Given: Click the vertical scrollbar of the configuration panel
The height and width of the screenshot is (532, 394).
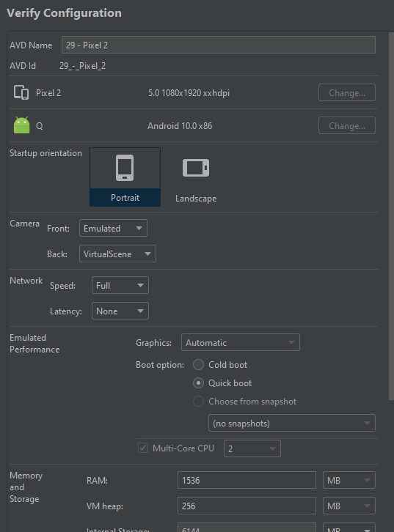Looking at the screenshot, I should point(391,215).
